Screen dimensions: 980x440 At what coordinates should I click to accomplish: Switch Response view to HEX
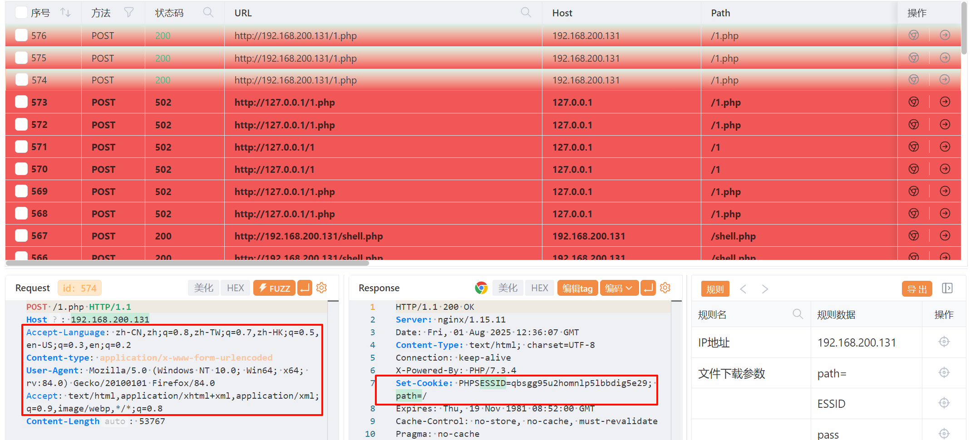(540, 288)
